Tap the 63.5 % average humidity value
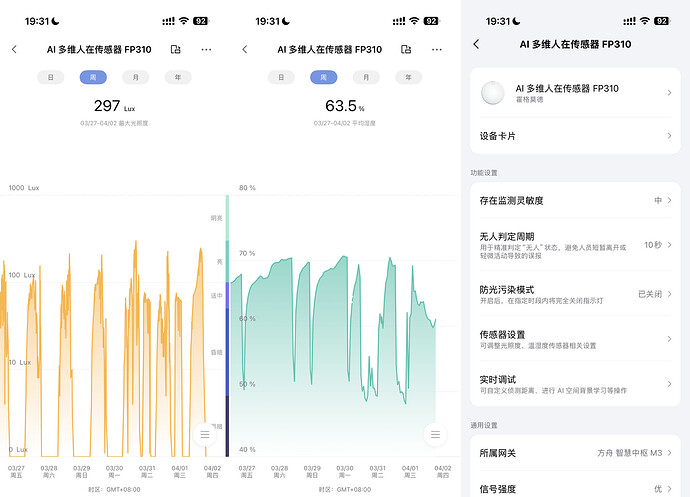 click(x=345, y=106)
